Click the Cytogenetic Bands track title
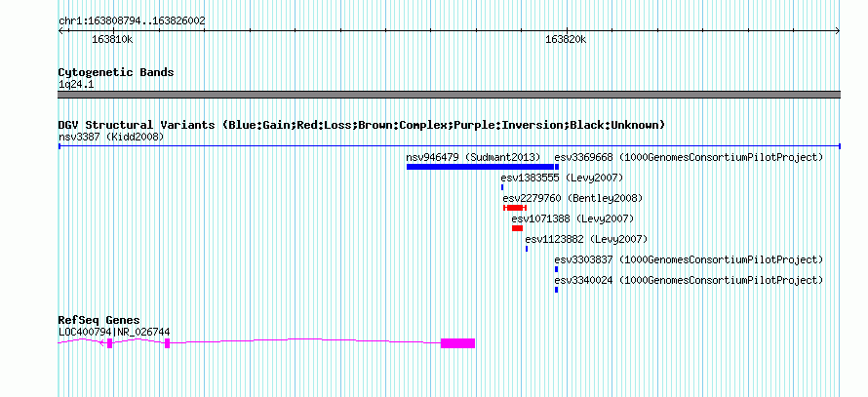 [116, 72]
